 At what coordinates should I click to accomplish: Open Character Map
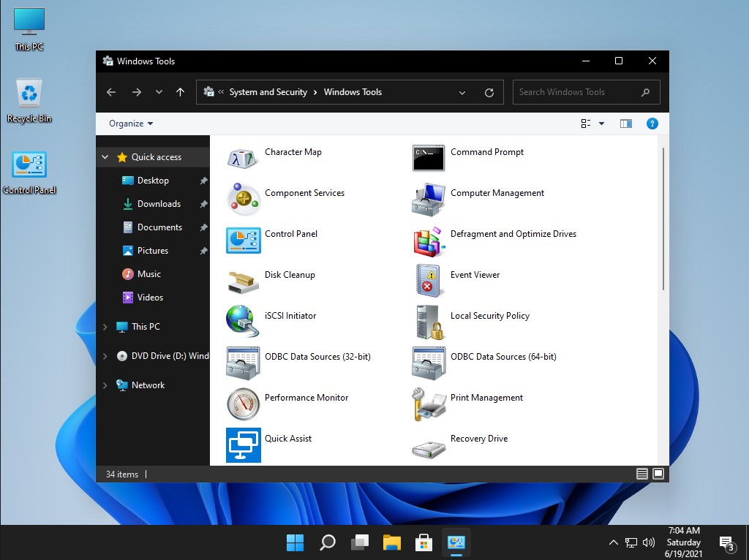pos(293,152)
